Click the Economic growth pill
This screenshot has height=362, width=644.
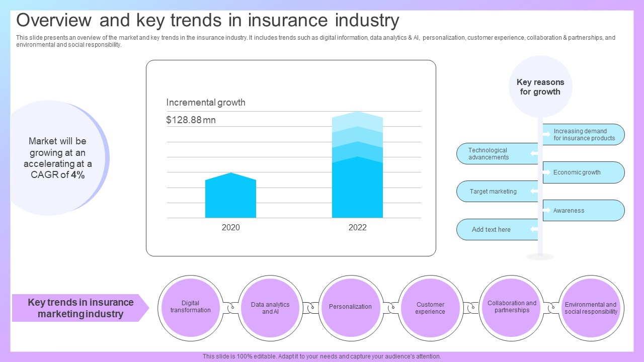[x=584, y=172]
